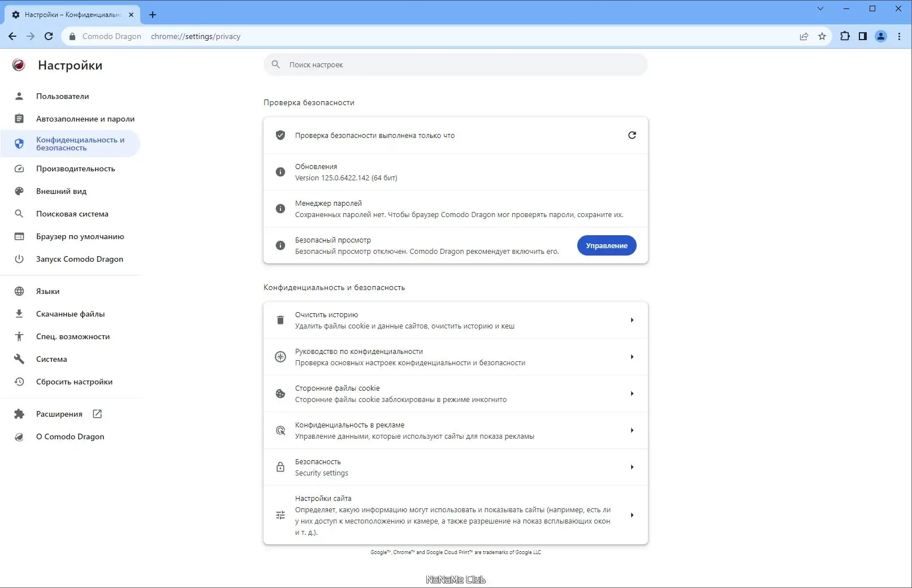Click the lock icon in the address bar
This screenshot has height=588, width=912.
[72, 36]
